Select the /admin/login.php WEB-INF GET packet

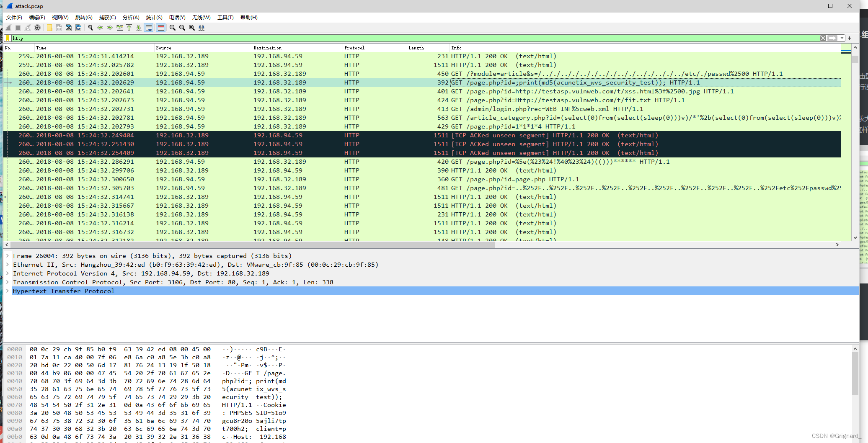click(422, 109)
